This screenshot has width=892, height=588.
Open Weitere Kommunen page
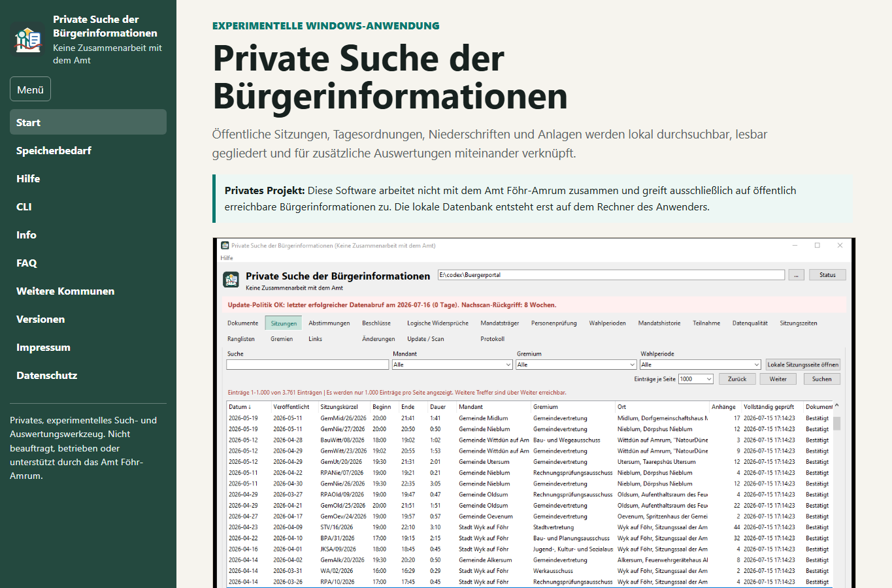(x=88, y=291)
